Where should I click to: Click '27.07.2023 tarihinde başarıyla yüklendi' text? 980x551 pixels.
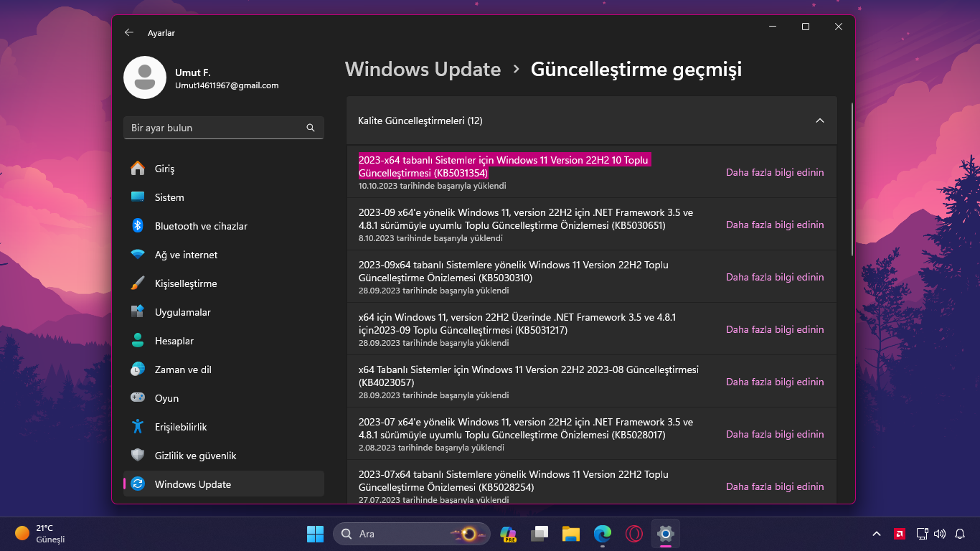pyautogui.click(x=434, y=500)
